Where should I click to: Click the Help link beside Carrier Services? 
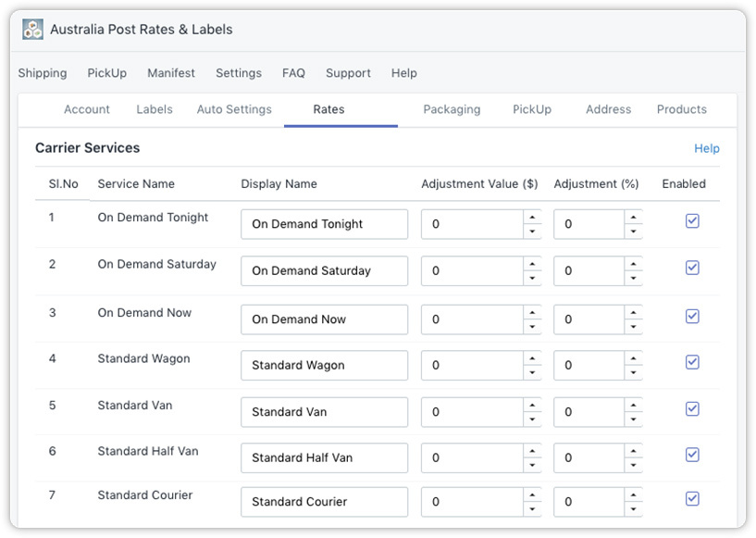706,148
